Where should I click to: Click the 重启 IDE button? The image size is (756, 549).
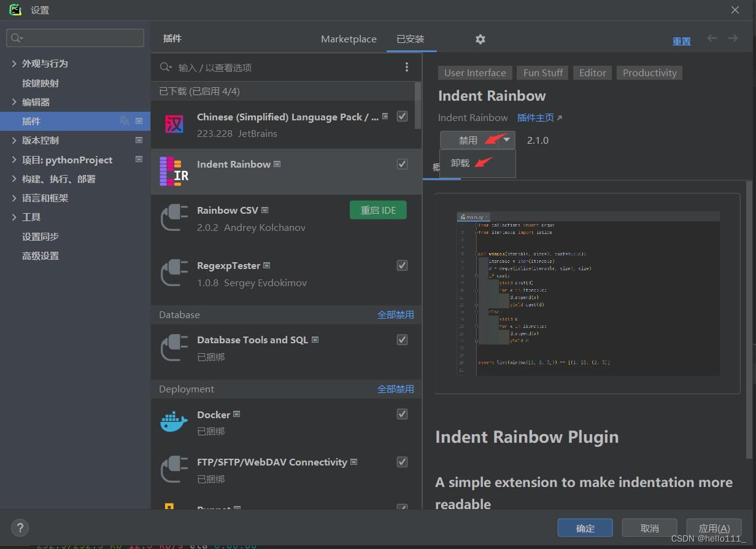pos(378,210)
